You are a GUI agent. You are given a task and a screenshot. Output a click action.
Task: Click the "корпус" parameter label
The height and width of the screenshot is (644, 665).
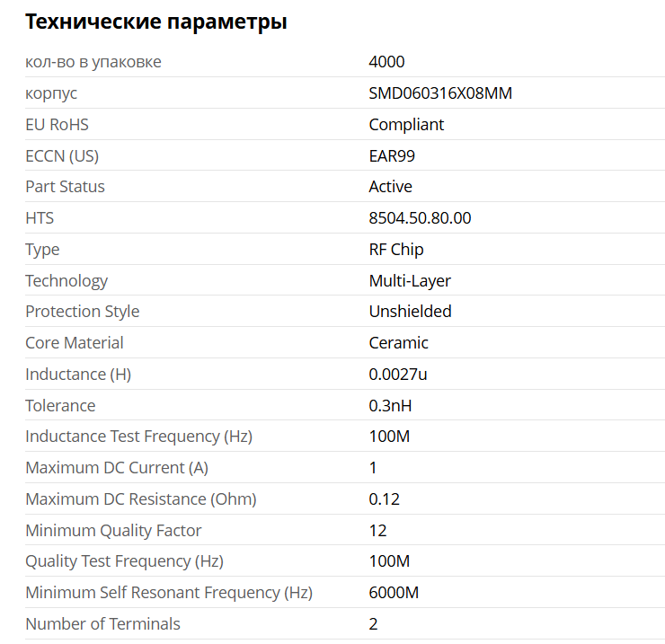[51, 93]
